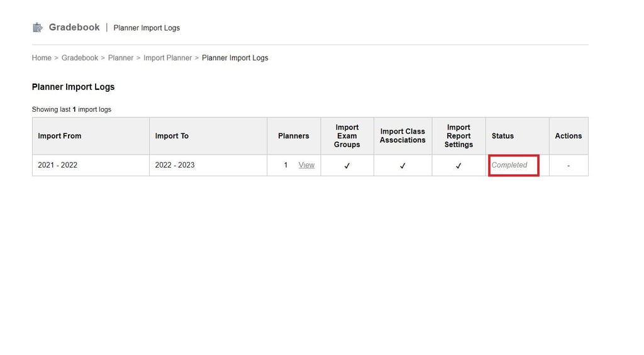Click the Import Report Settings checkmark
644x355 pixels.
click(458, 166)
